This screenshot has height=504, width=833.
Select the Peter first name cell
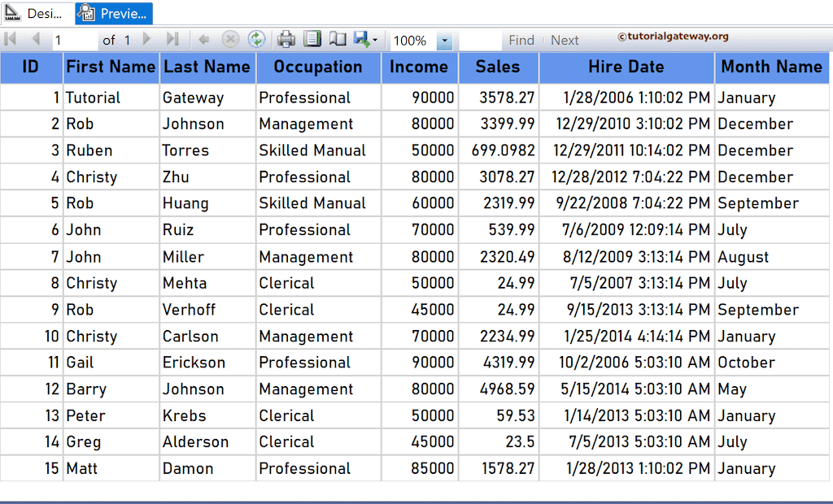pyautogui.click(x=111, y=416)
